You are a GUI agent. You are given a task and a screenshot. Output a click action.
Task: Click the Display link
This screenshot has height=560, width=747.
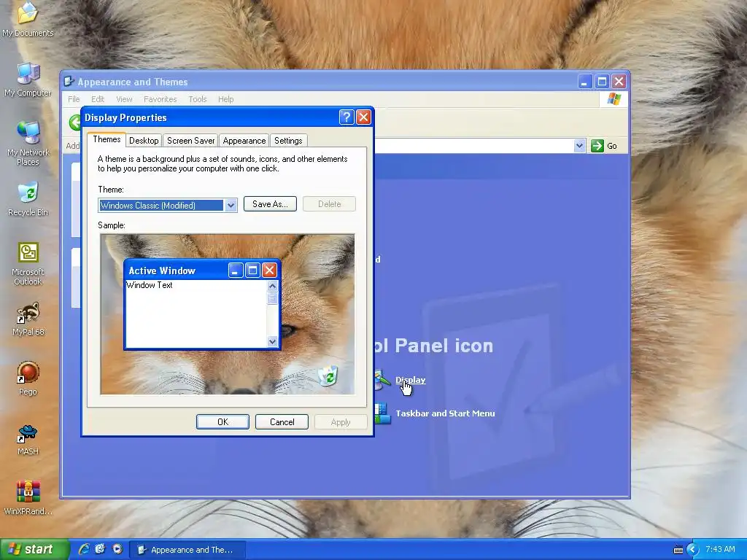[x=410, y=380]
